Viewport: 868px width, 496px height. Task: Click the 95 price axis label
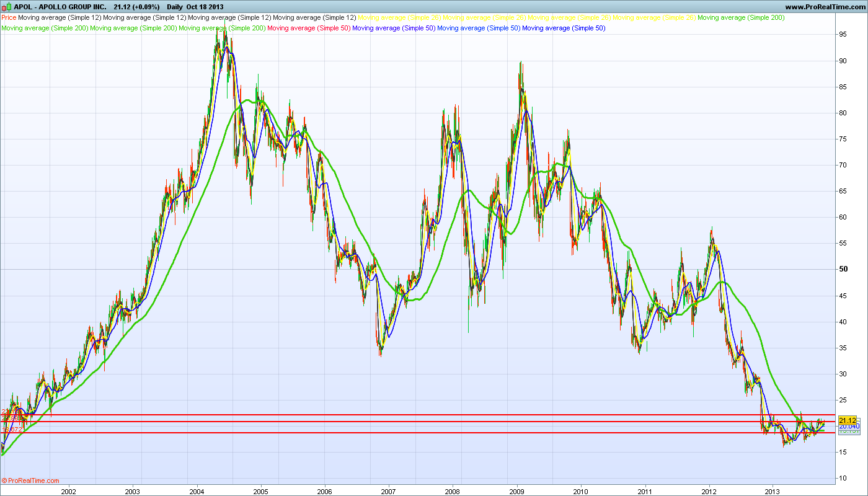pos(843,35)
